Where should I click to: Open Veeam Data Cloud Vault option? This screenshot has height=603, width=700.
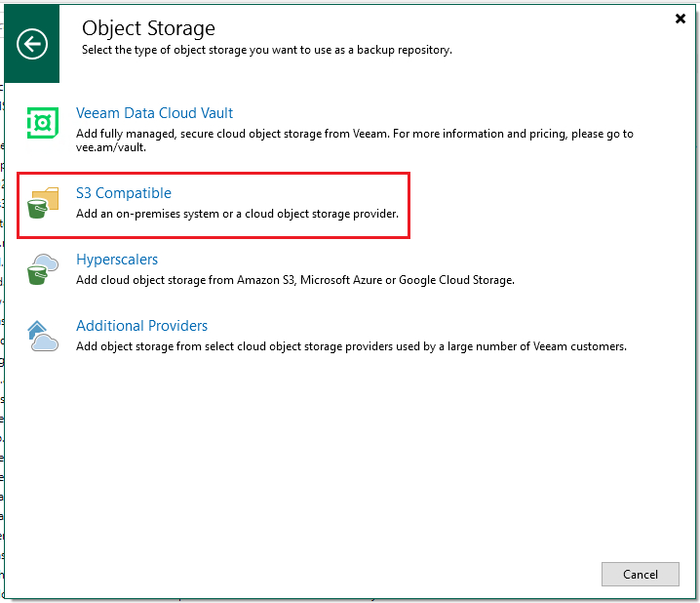[x=154, y=113]
